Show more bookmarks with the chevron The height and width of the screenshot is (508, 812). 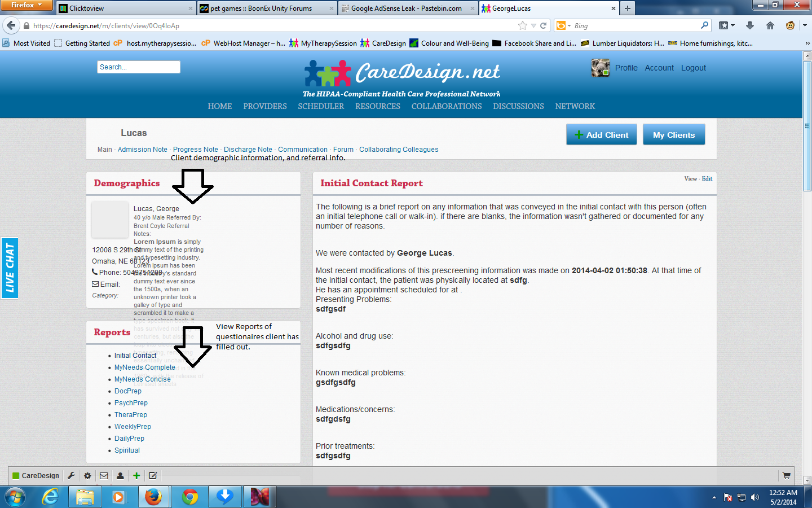click(x=807, y=43)
